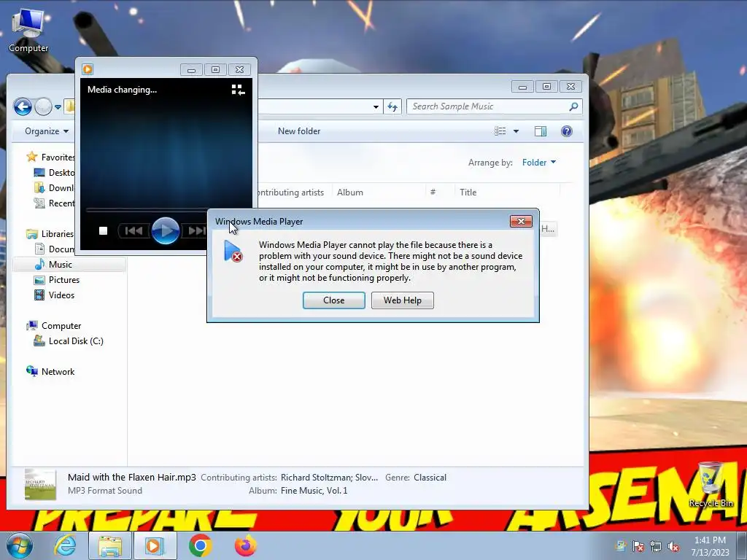Select Favorites in navigation pane
The width and height of the screenshot is (747, 560).
coord(50,157)
